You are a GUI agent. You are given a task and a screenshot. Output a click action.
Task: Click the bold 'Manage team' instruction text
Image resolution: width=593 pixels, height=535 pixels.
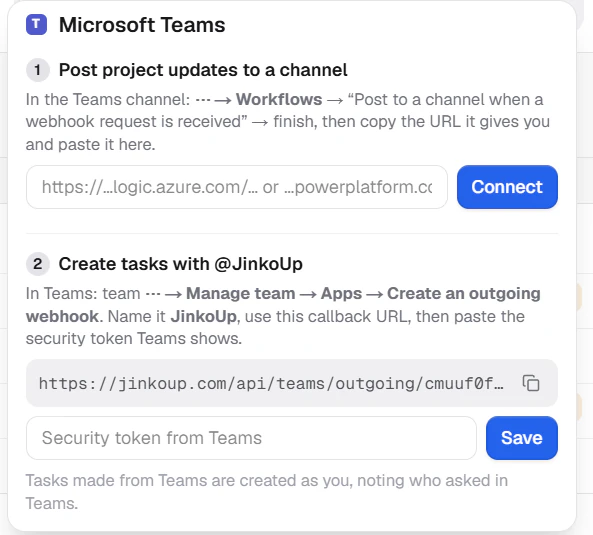click(x=241, y=293)
